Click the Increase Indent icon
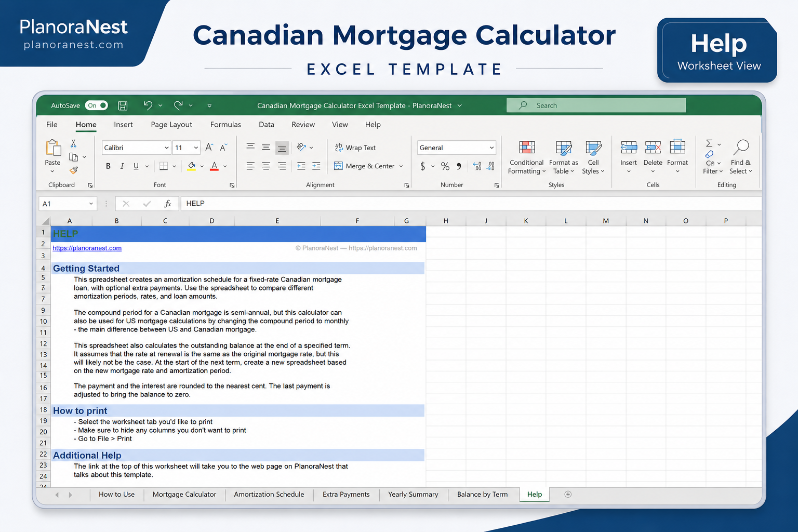 tap(316, 166)
